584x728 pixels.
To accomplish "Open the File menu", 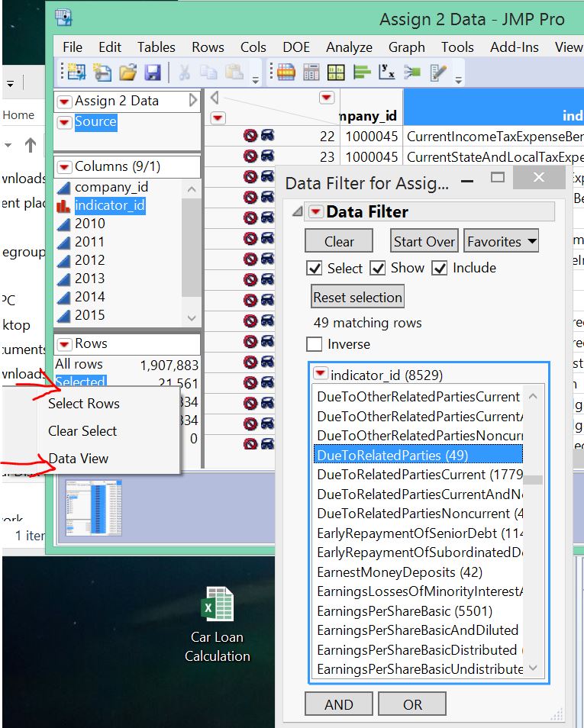I will click(73, 47).
